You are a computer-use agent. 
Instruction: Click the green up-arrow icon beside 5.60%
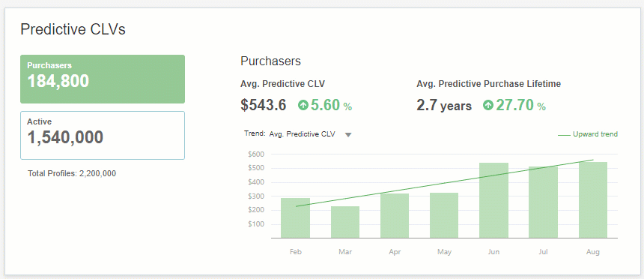[303, 106]
